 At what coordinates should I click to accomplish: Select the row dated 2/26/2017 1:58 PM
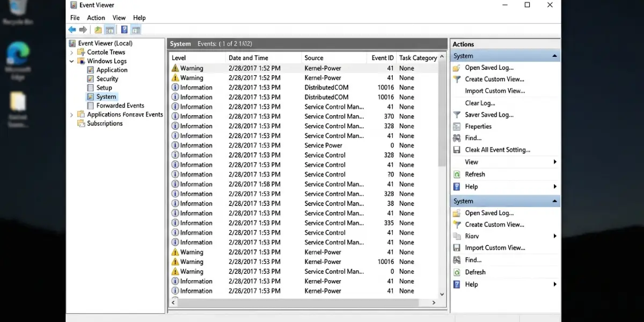(x=304, y=184)
